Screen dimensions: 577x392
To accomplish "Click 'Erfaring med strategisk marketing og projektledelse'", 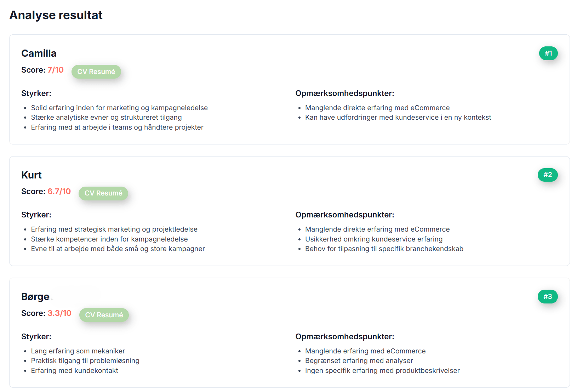I will click(x=114, y=229).
